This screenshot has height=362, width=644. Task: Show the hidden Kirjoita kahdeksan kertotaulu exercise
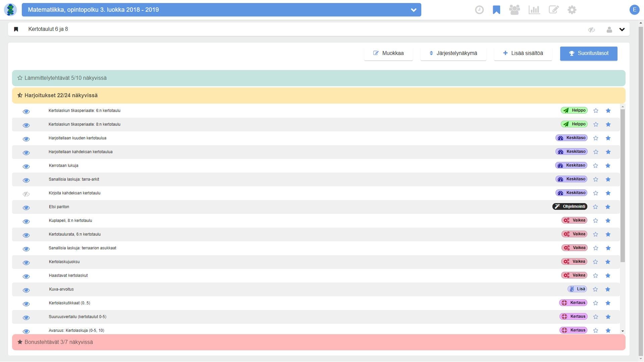tap(26, 194)
